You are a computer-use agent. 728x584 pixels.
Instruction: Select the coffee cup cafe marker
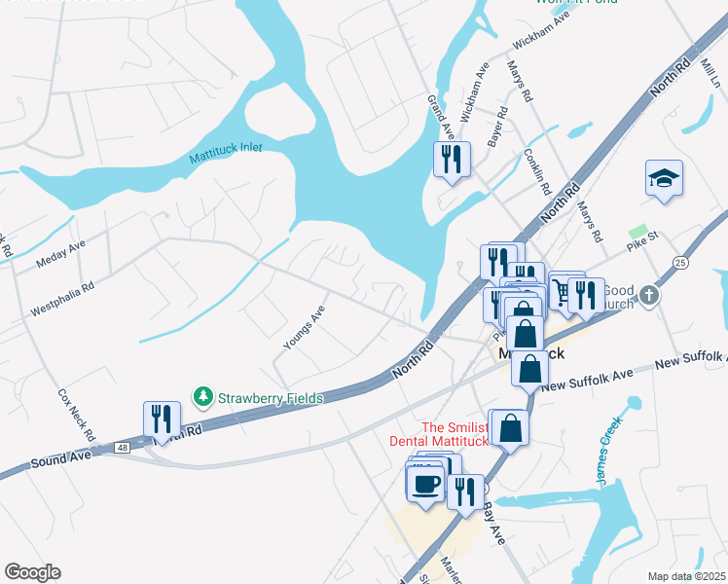[425, 485]
